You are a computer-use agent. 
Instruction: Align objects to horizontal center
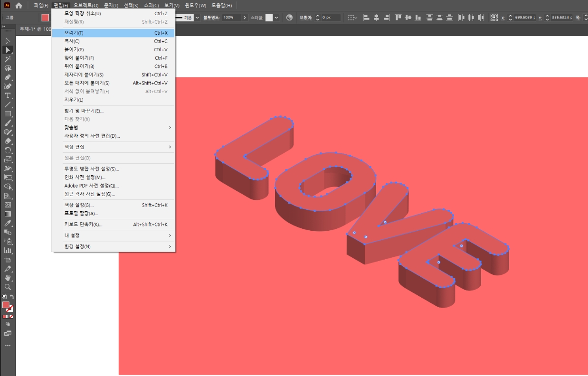click(376, 18)
